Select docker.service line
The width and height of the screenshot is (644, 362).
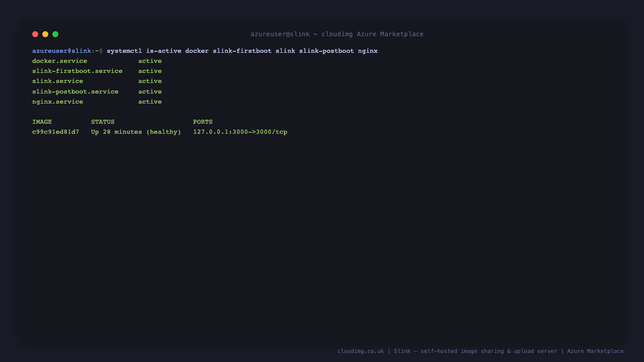(97, 61)
